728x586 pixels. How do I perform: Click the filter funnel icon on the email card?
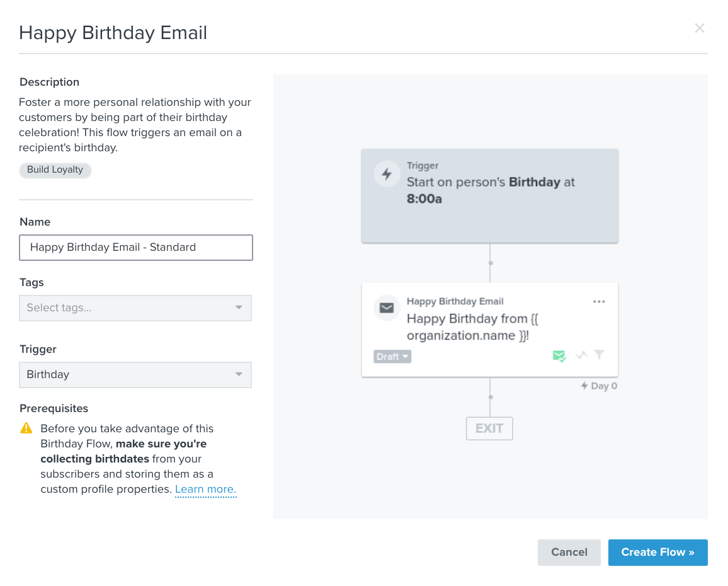click(600, 355)
